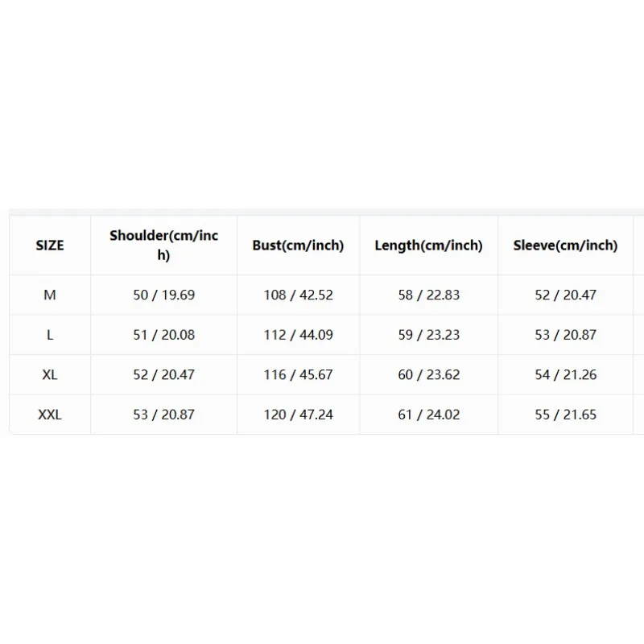Image resolution: width=644 pixels, height=644 pixels.
Task: Click the Bust(cm/inch) header cell
Action: click(298, 246)
